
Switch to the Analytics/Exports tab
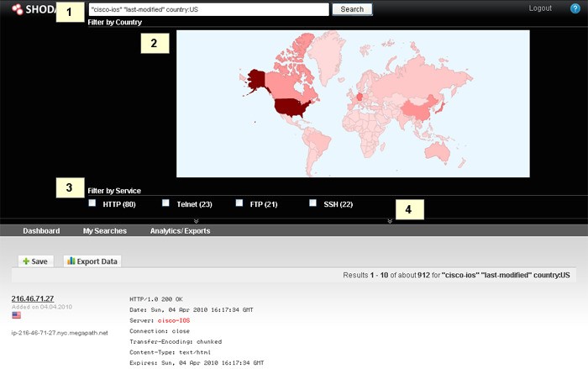[x=180, y=231]
